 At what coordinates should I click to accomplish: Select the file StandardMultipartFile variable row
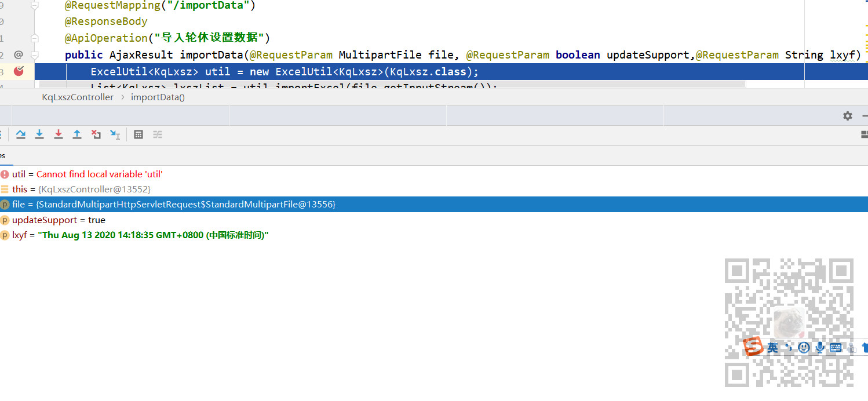(x=434, y=205)
